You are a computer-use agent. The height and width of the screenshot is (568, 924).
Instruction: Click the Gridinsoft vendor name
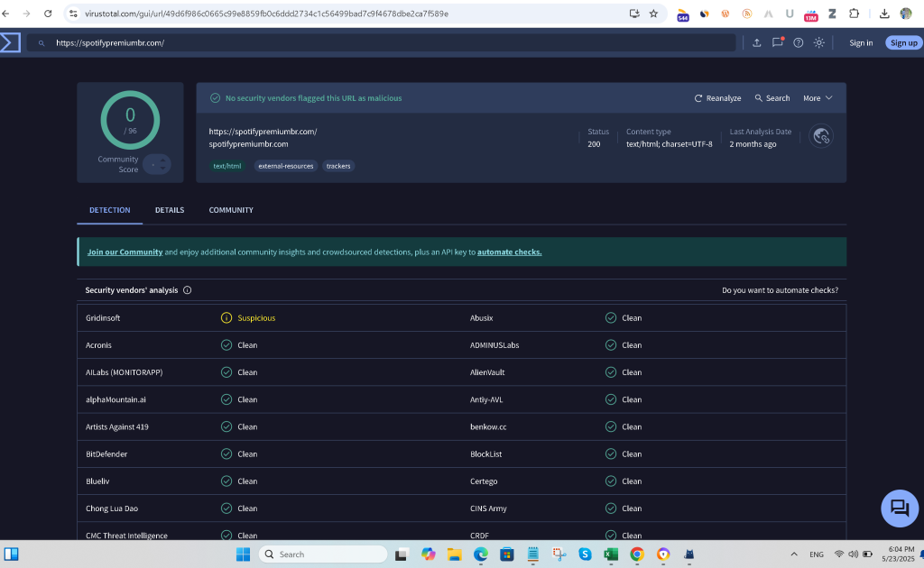pyautogui.click(x=103, y=318)
